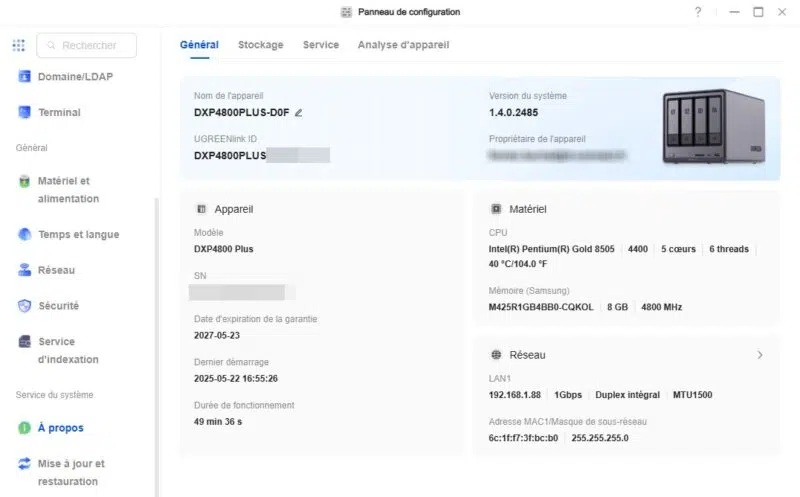Click model value DXP4800 Plus

223,249
